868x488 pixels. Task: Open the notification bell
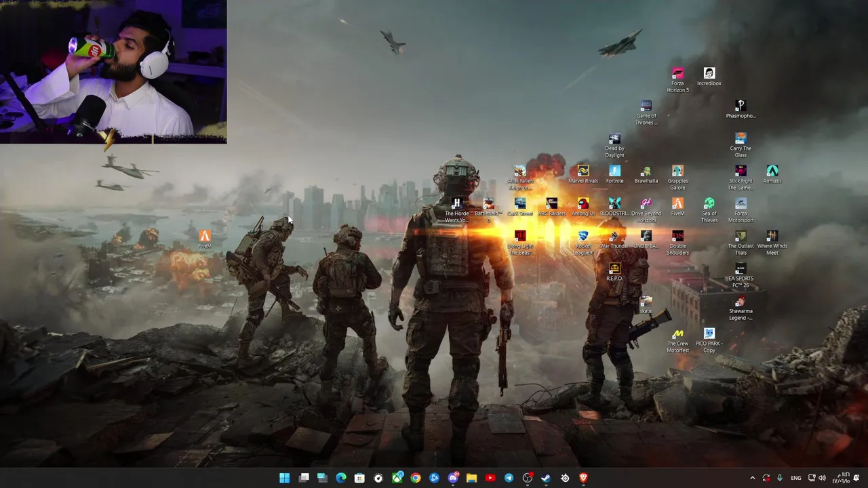(857, 478)
